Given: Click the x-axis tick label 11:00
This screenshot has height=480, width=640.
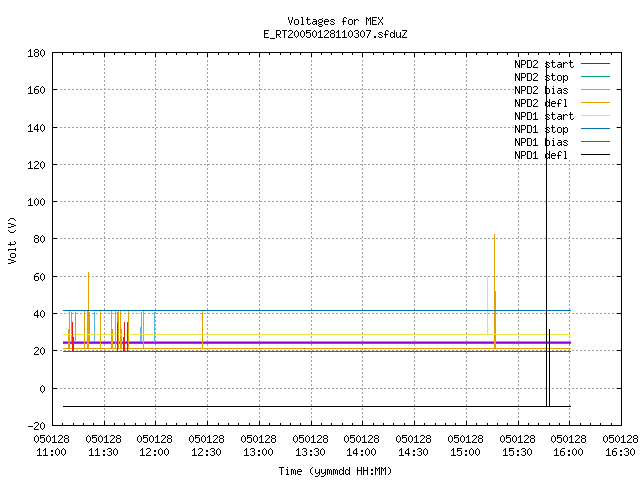Looking at the screenshot, I should (x=51, y=452).
